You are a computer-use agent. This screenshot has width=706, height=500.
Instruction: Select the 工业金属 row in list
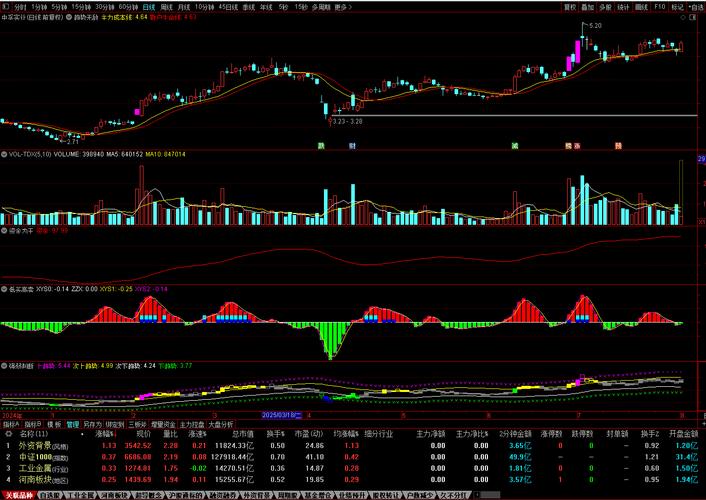(x=38, y=467)
